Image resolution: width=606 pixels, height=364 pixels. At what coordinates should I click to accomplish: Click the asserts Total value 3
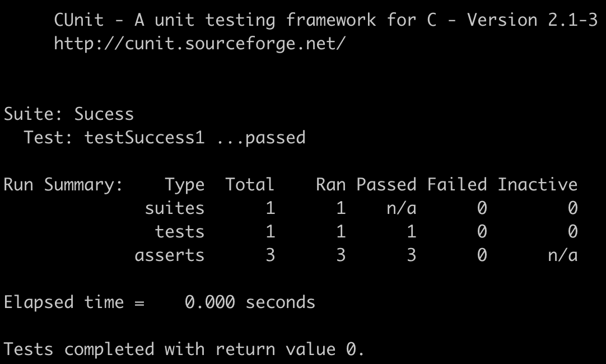[x=271, y=255]
